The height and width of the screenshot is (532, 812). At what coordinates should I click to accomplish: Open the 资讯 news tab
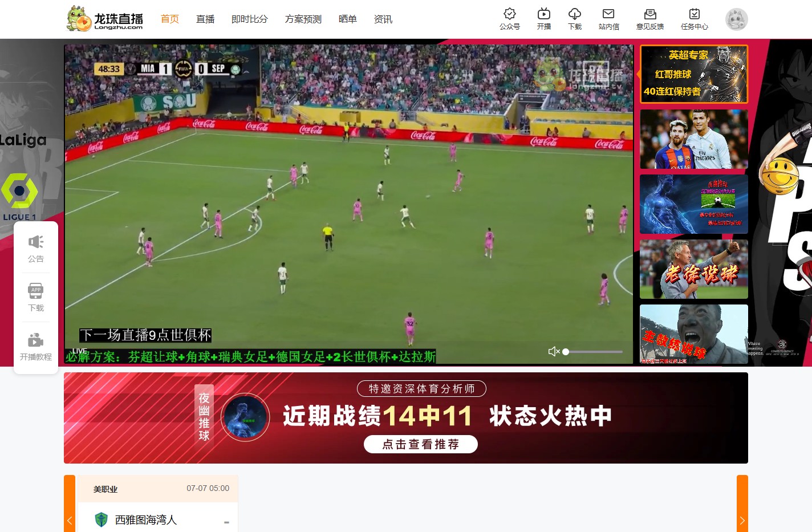tap(383, 19)
